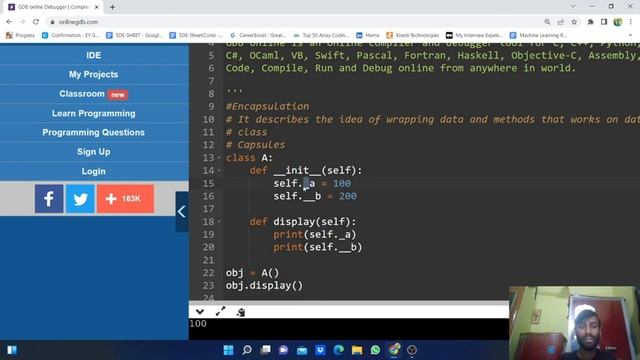The height and width of the screenshot is (360, 640).
Task: Share on Twitter using the bird icon
Action: [80, 199]
